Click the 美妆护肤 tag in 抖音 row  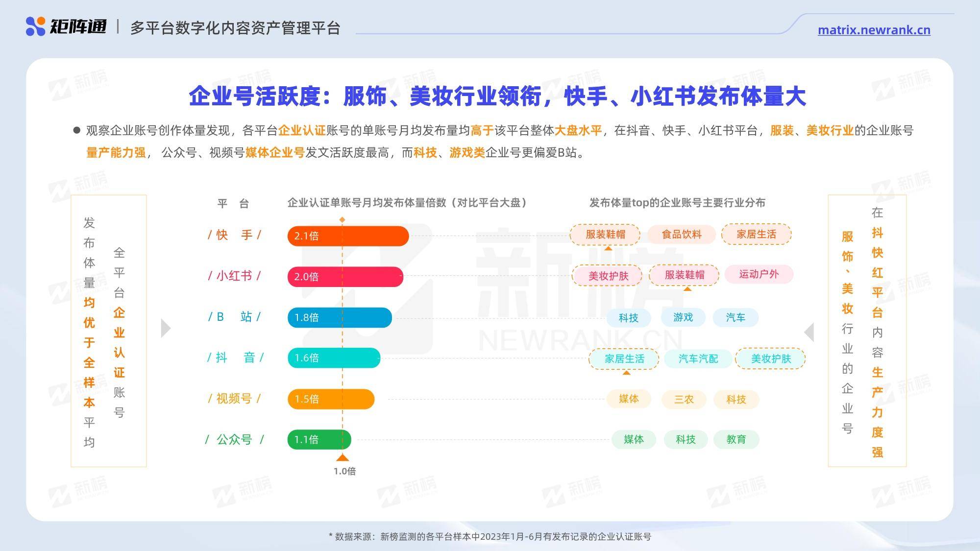[x=771, y=359]
